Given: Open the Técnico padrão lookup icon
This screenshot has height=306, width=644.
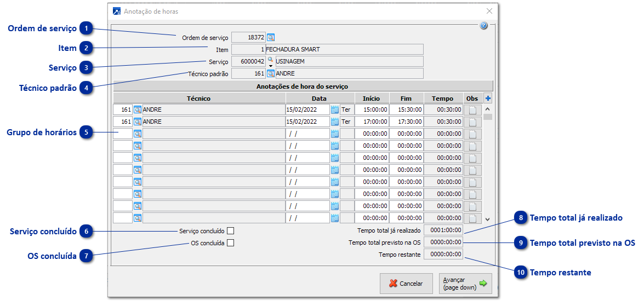Looking at the screenshot, I should pos(270,73).
